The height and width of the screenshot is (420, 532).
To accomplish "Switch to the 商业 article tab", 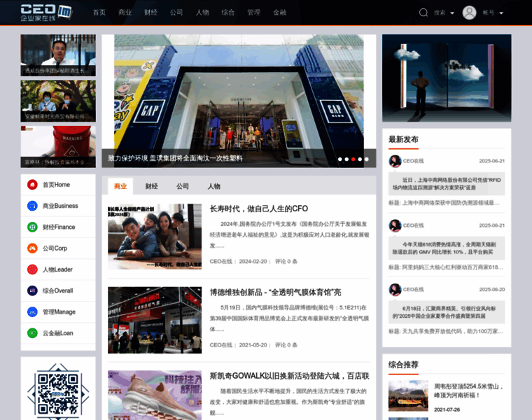I will 120,186.
